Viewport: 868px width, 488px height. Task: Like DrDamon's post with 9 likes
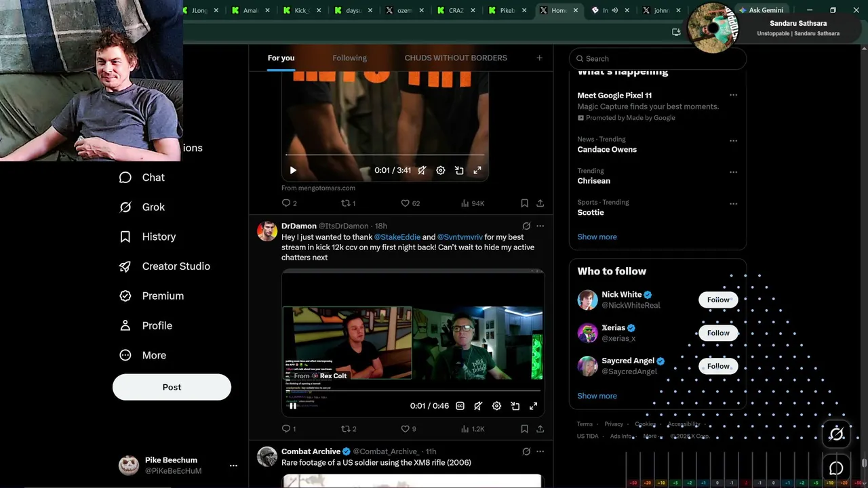408,429
